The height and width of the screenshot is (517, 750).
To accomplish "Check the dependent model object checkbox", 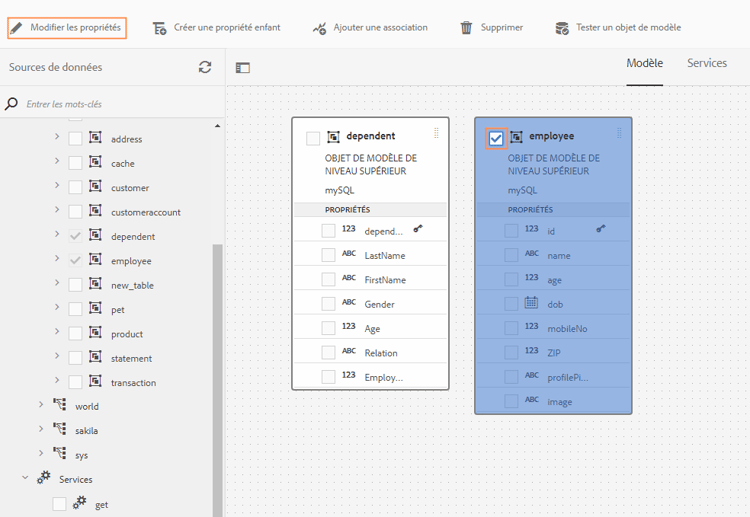I will tap(313, 139).
